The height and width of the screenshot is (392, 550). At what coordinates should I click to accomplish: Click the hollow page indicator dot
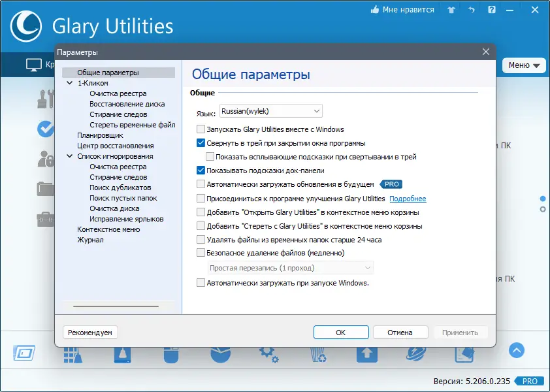click(x=543, y=209)
